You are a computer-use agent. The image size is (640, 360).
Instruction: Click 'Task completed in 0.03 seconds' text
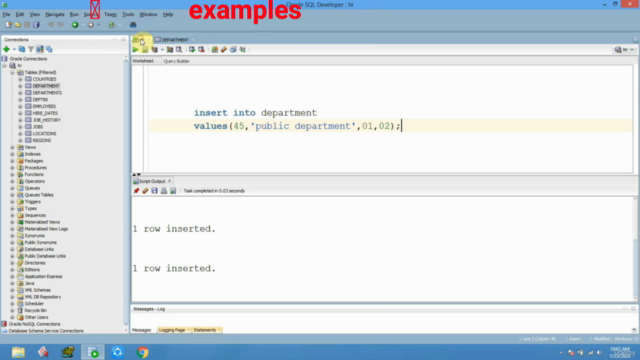coord(214,191)
